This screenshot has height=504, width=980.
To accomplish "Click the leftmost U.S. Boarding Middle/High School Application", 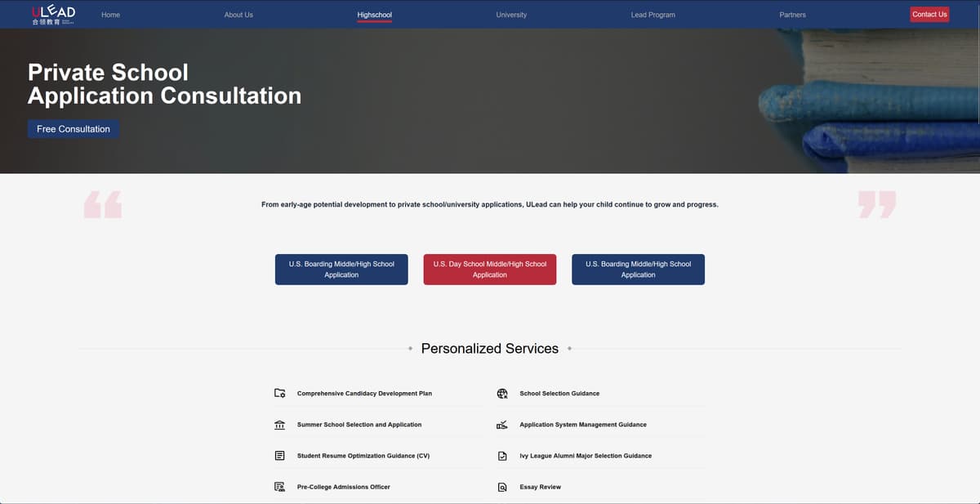I will pyautogui.click(x=341, y=269).
